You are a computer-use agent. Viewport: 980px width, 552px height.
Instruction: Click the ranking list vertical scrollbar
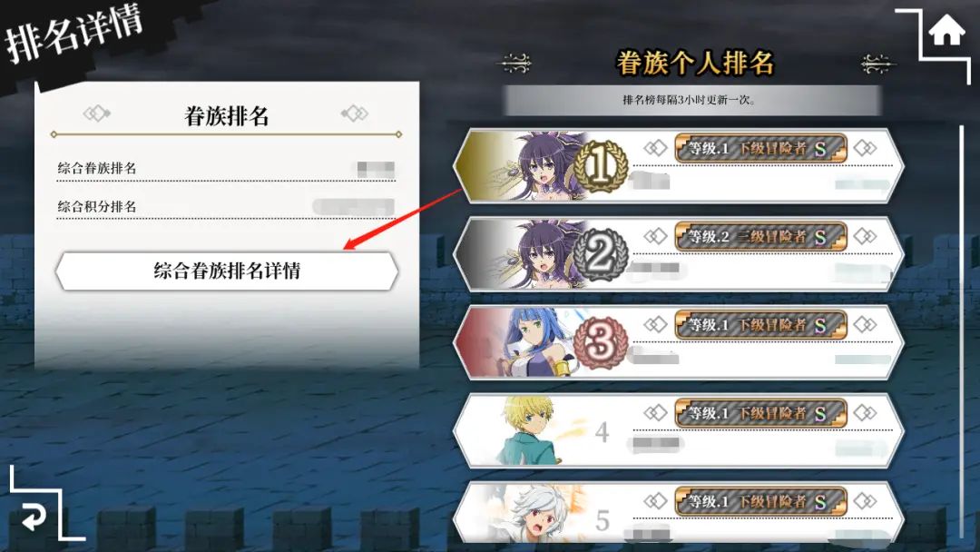coord(962,331)
